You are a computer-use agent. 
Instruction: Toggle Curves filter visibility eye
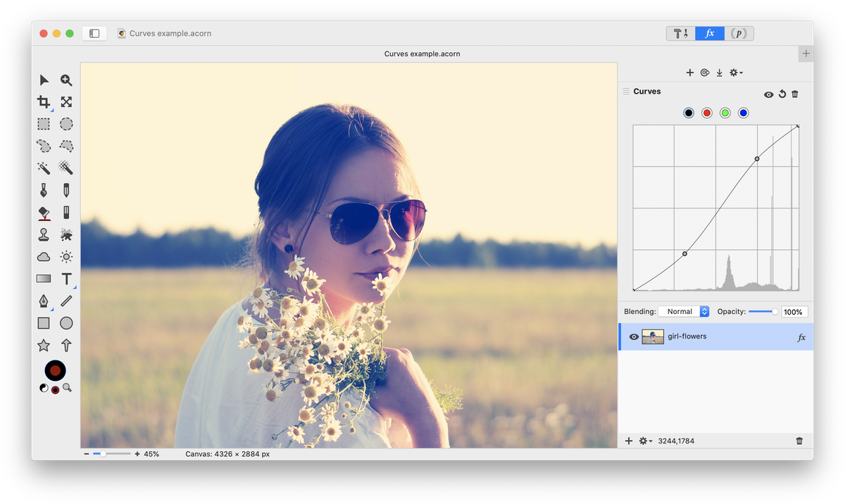tap(768, 94)
